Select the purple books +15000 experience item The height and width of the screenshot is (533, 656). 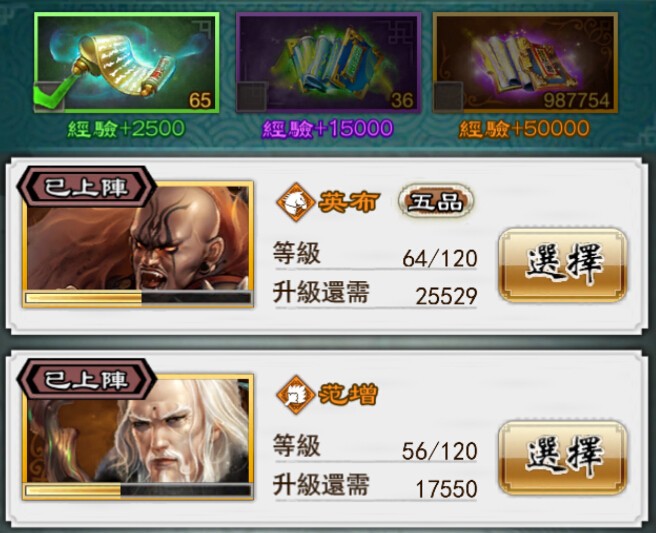pyautogui.click(x=328, y=63)
